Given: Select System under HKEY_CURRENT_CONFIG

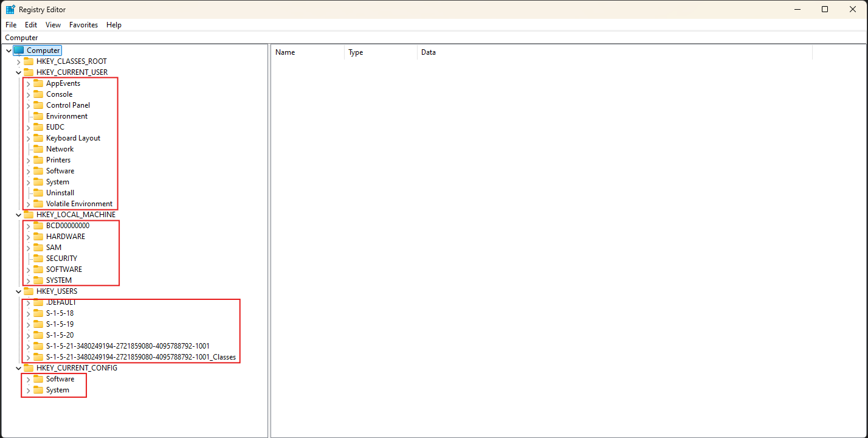Looking at the screenshot, I should 58,390.
